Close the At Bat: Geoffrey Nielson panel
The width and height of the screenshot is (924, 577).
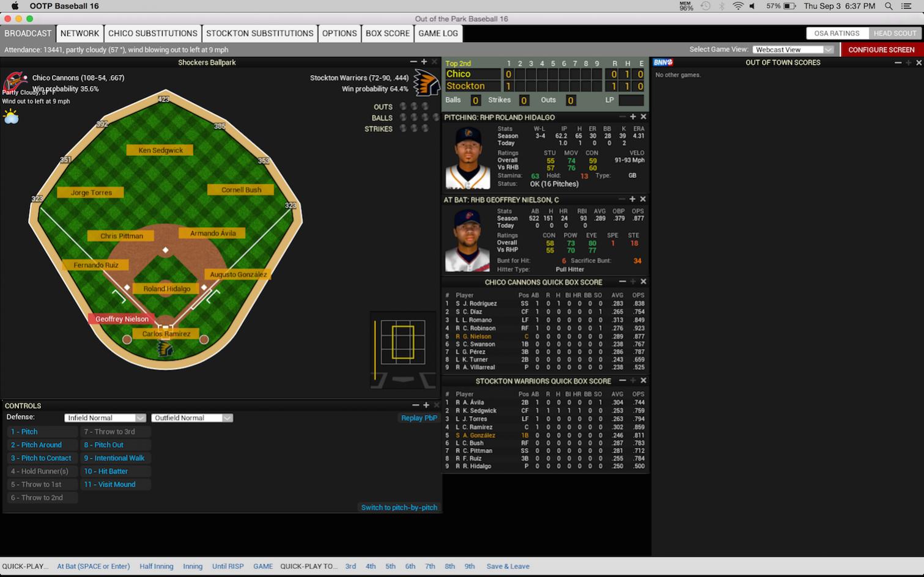click(643, 199)
